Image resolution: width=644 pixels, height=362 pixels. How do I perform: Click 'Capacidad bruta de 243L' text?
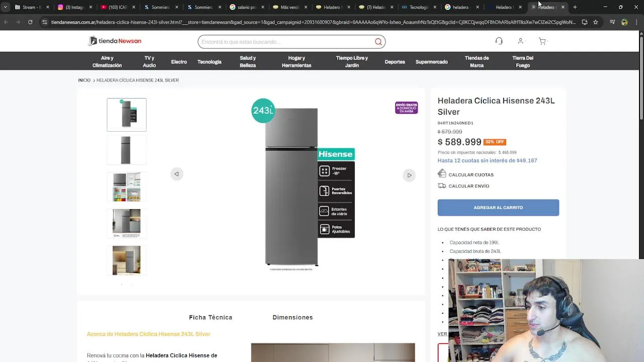(475, 251)
